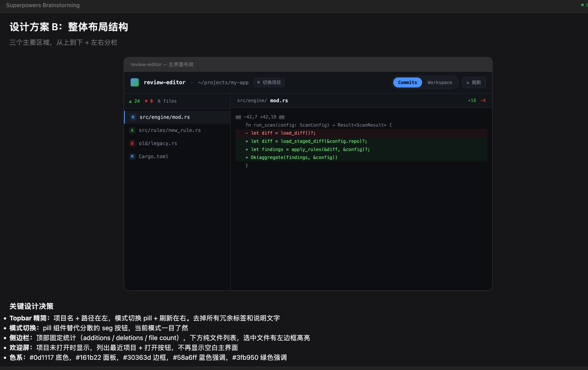Click the green A badge beside new_rule.rs

[132, 130]
